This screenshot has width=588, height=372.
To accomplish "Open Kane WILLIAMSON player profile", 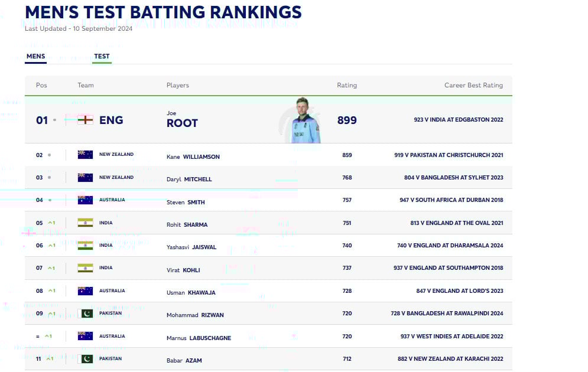I will (193, 157).
